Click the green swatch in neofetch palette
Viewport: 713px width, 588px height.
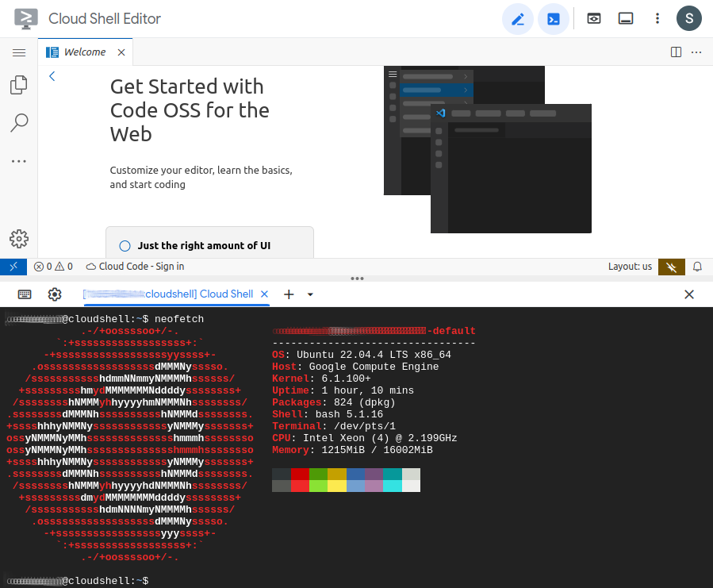coord(318,475)
